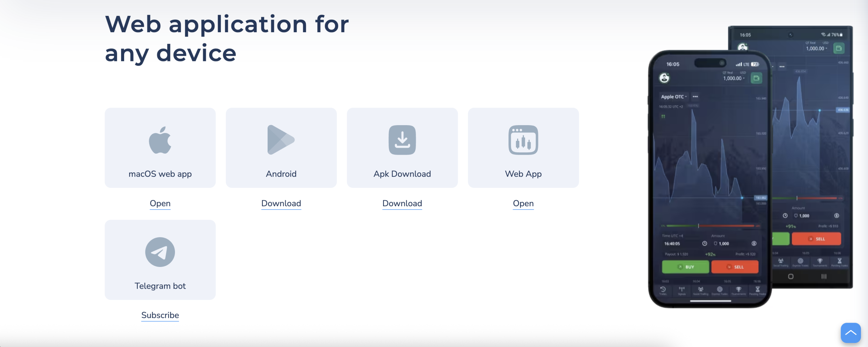Image resolution: width=868 pixels, height=347 pixels.
Task: Select the Tournaments trophy icon
Action: [738, 289]
